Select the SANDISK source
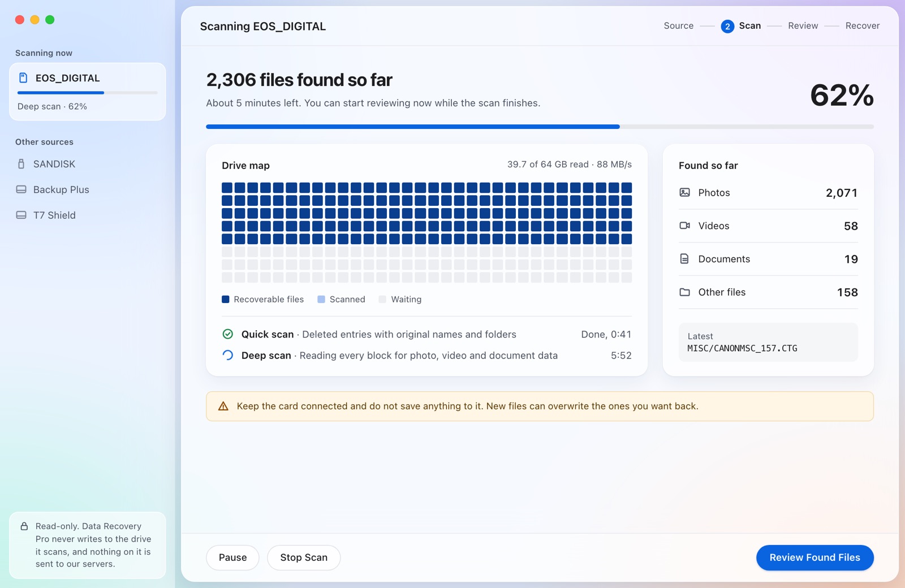 pyautogui.click(x=88, y=164)
